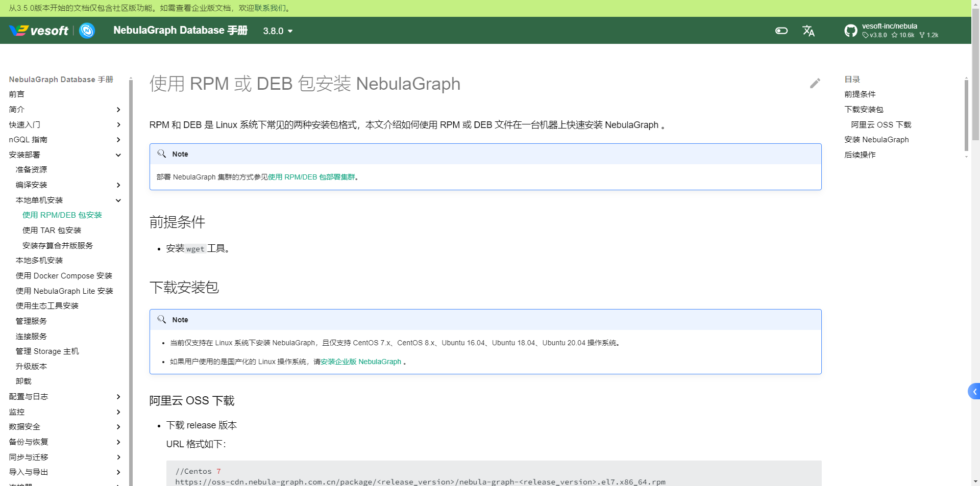Follow the 安装企业版 NebulaGraph link
This screenshot has width=980, height=486.
click(361, 362)
